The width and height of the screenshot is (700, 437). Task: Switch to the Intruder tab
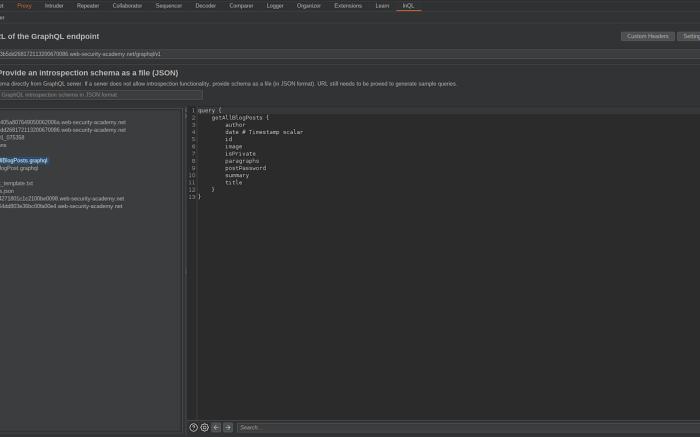coord(54,6)
